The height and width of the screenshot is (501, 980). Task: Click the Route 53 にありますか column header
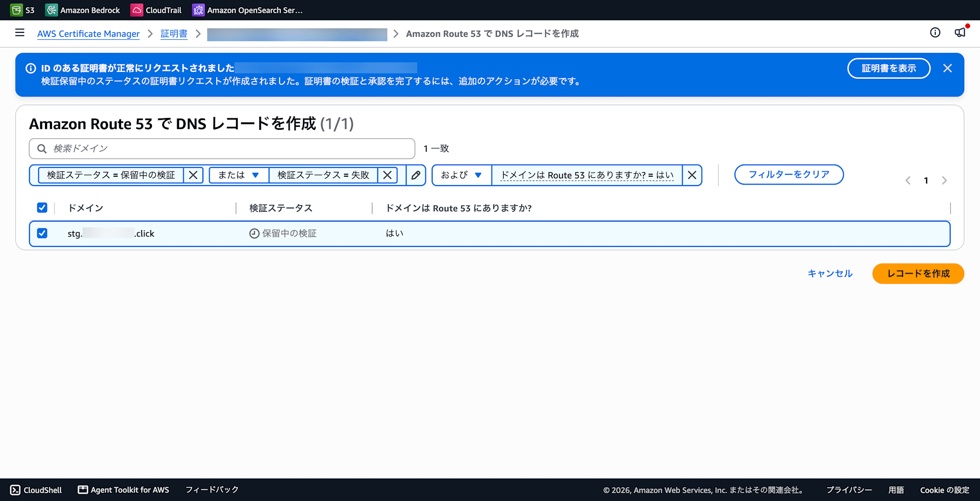click(x=459, y=208)
